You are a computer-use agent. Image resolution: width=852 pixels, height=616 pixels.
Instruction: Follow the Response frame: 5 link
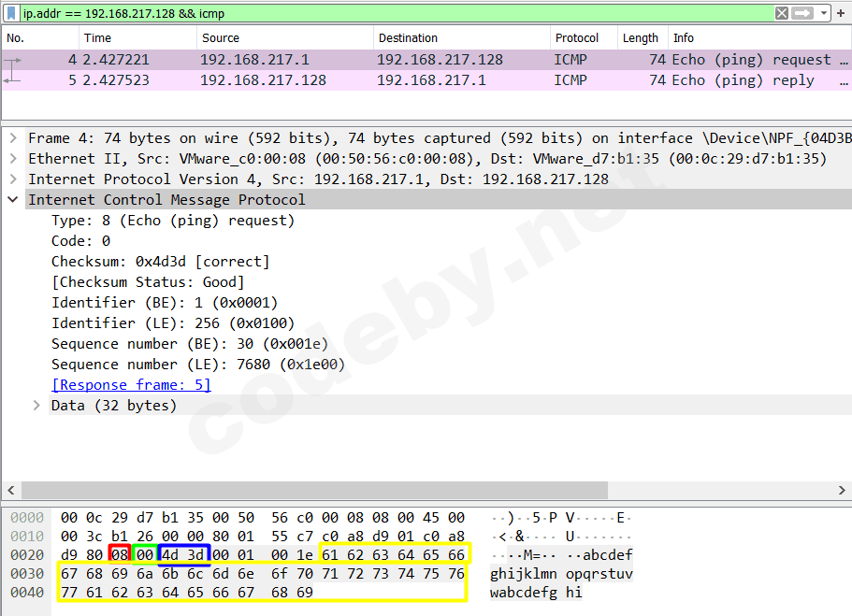(x=131, y=385)
